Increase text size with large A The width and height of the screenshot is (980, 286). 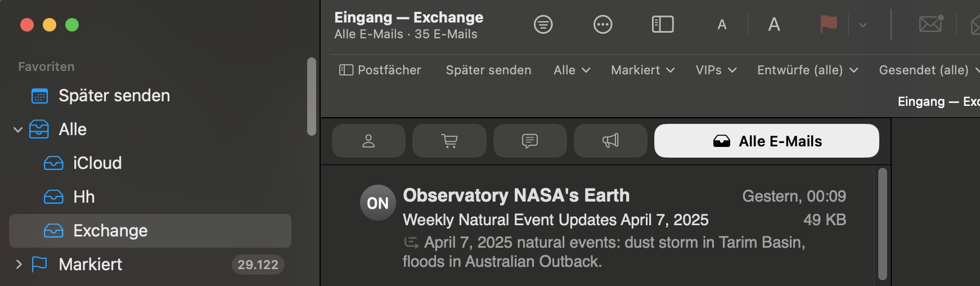tap(774, 25)
